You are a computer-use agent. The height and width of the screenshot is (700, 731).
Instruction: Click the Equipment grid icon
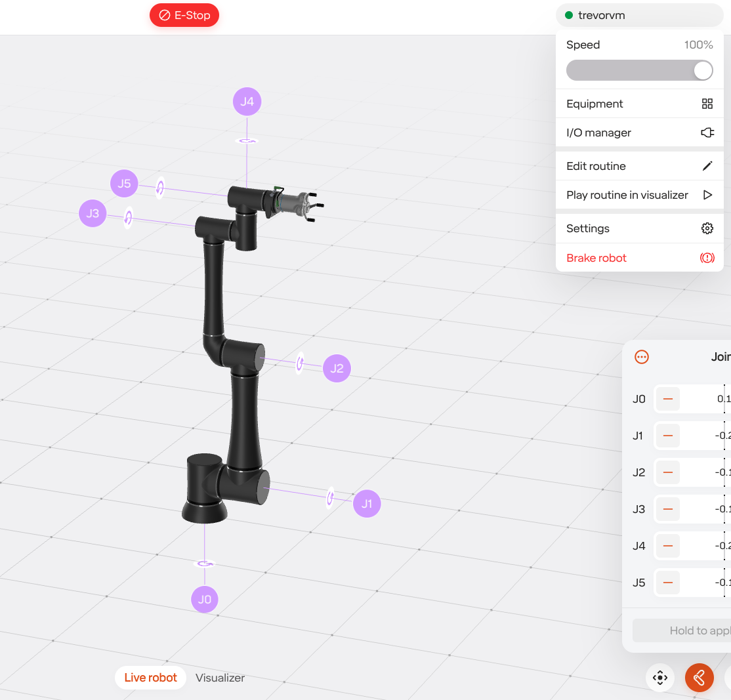(707, 104)
